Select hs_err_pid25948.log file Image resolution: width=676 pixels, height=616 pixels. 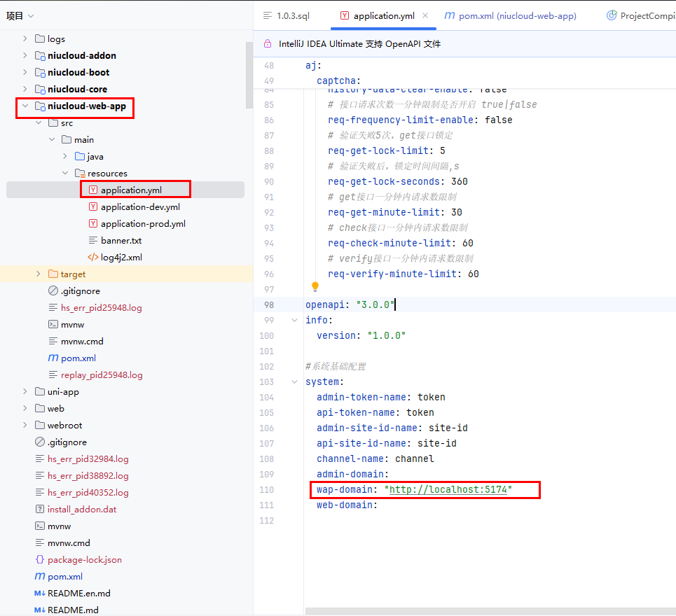click(102, 308)
